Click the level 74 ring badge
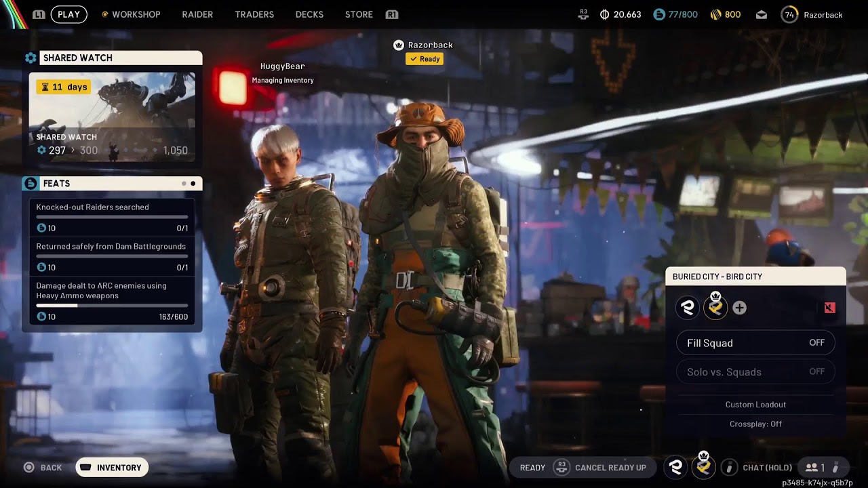 point(789,14)
